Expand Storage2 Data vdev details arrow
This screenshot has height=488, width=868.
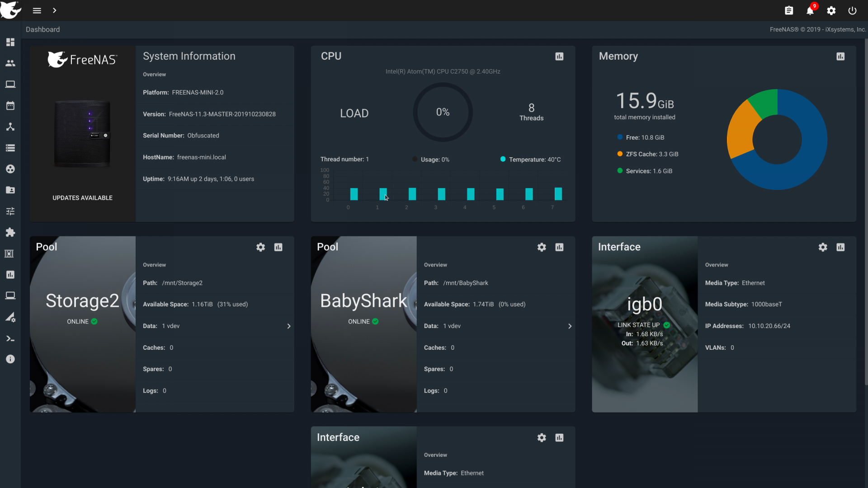[289, 326]
